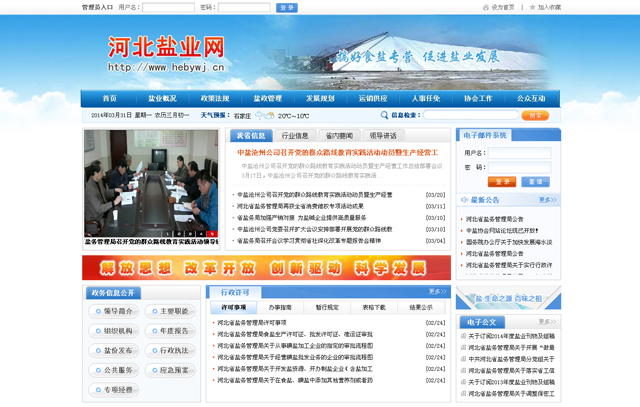Focus the admin 密码 field at top
Image resolution: width=640 pixels, height=407 pixels.
point(244,7)
